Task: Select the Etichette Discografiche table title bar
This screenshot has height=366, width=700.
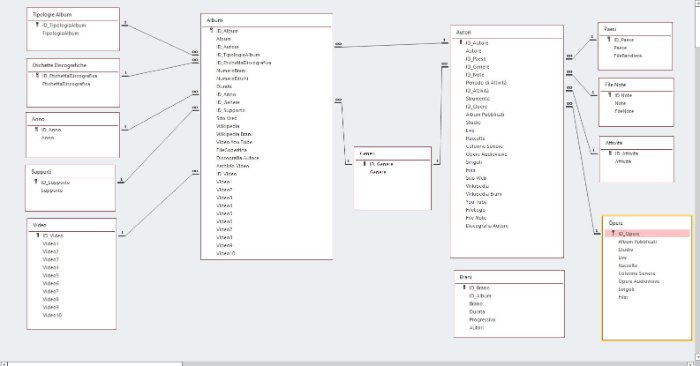Action: (73, 65)
